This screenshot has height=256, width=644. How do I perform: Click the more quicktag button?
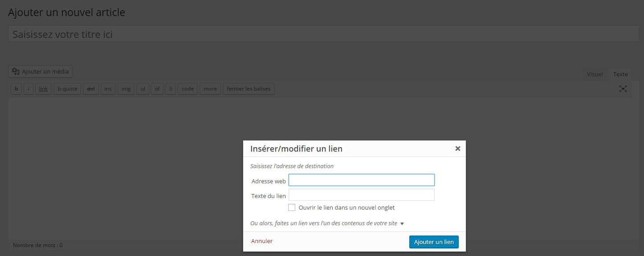210,89
